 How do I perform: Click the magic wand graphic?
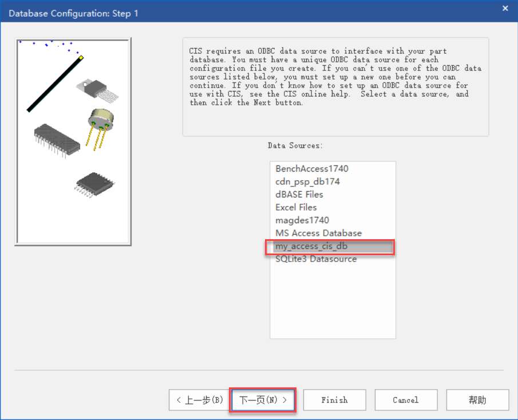click(54, 83)
